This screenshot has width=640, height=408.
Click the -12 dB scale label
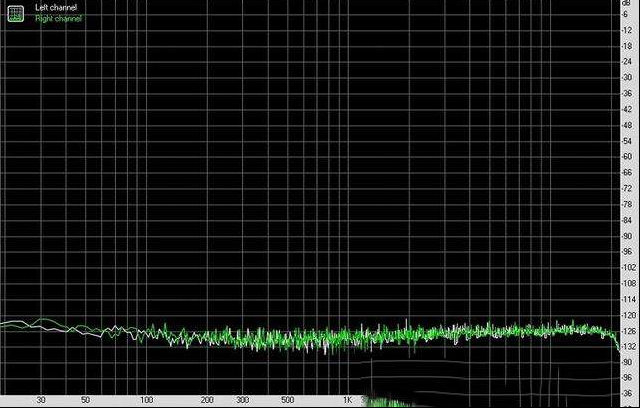click(x=627, y=30)
